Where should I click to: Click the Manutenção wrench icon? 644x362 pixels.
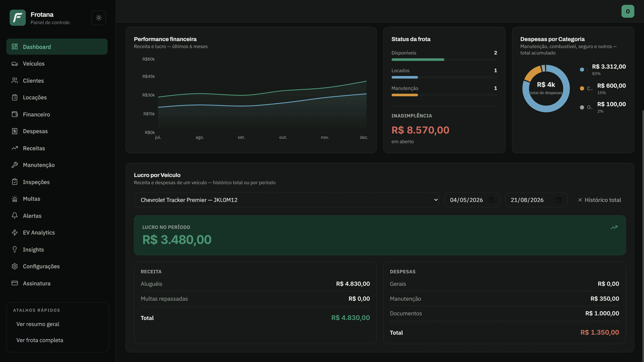[15, 165]
